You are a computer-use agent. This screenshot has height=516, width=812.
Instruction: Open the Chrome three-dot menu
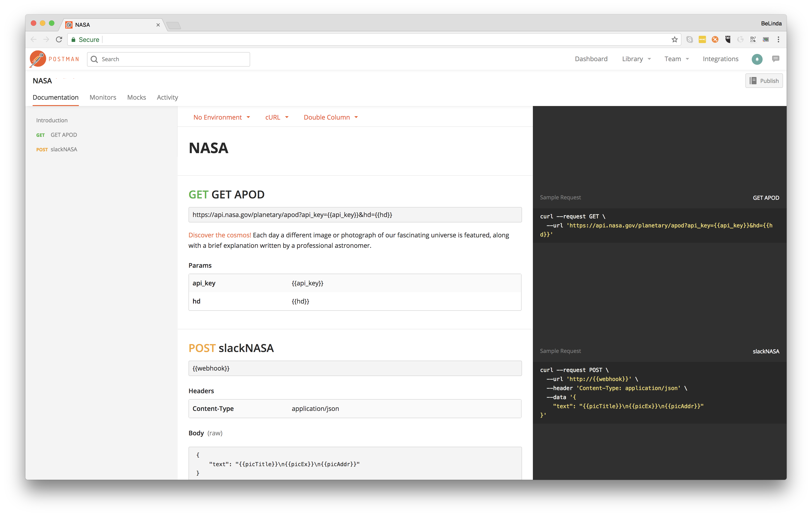click(778, 39)
